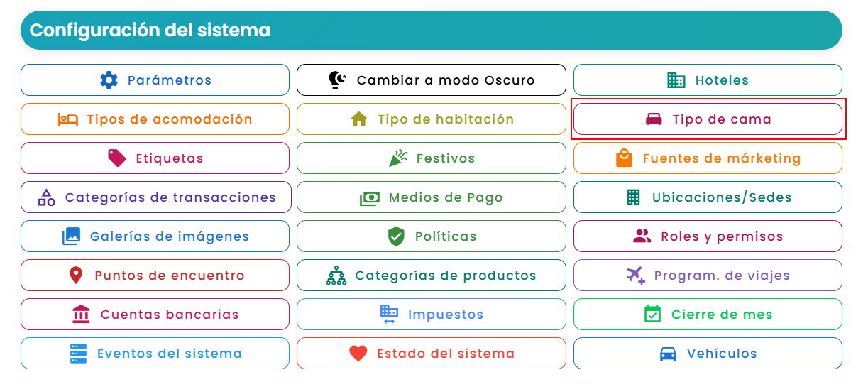Click the shopping bag icon for Fuentes de márketing
868x387 pixels.
624,158
